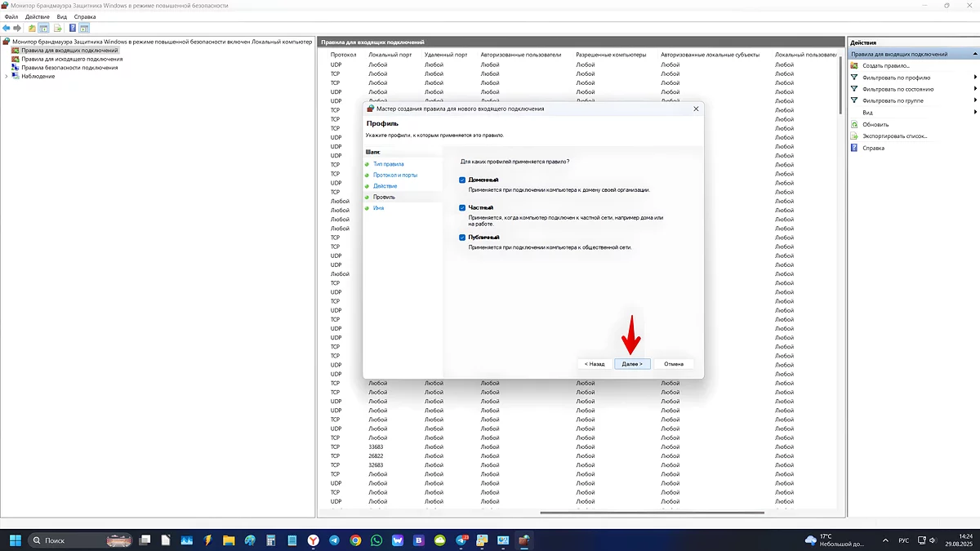Expand the 'Наблюдение' tree node

pyautogui.click(x=7, y=77)
